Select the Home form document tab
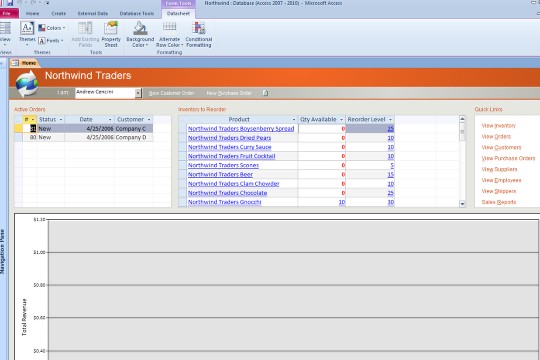The width and height of the screenshot is (540, 360). [x=25, y=63]
